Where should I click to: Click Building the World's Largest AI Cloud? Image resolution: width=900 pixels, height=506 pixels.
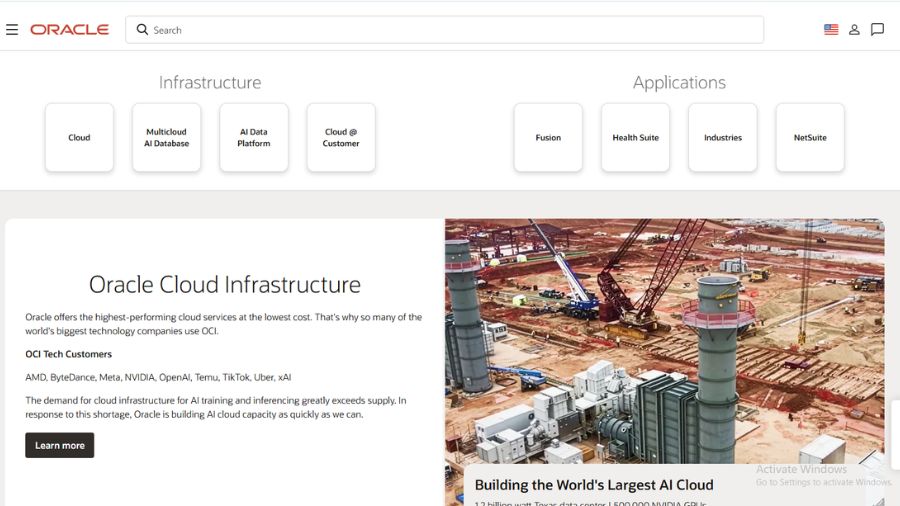click(594, 485)
